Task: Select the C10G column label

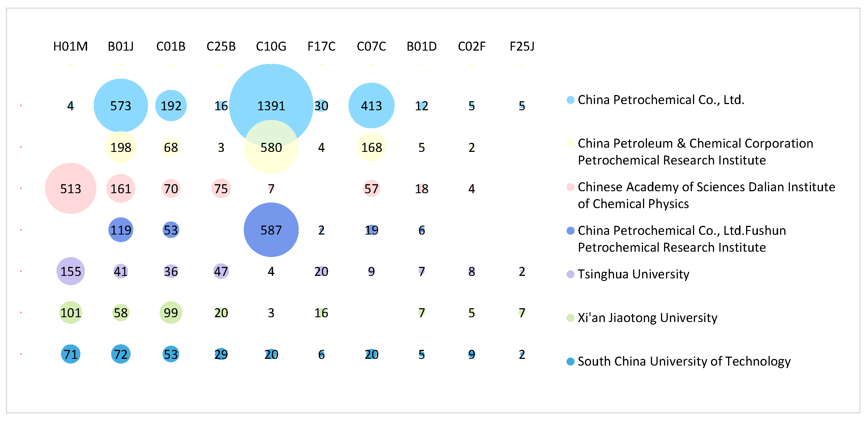Action: coord(271,46)
